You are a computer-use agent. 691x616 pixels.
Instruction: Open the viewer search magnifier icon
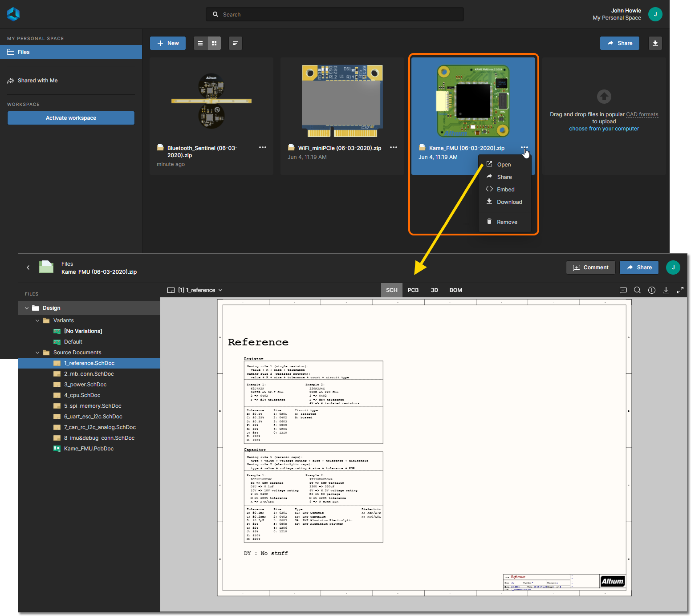tap(637, 290)
